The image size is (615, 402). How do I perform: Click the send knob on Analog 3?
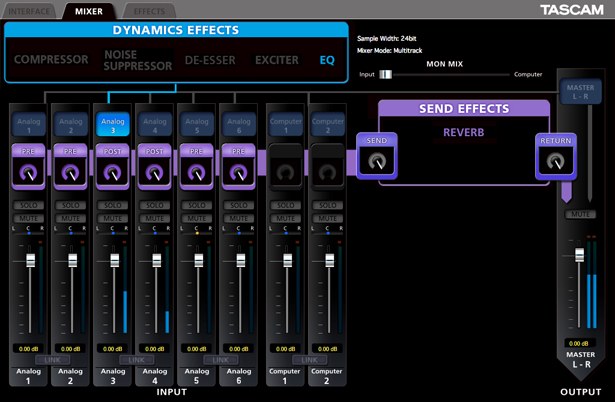coord(113,173)
